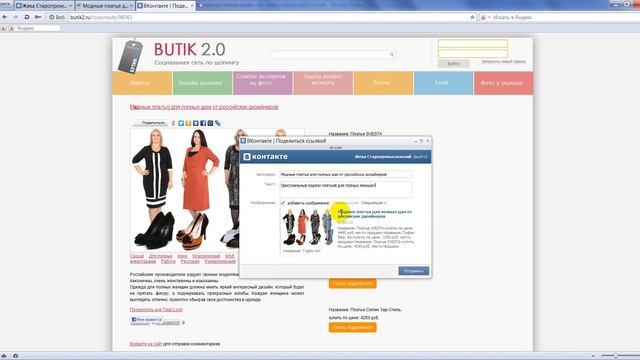Click the 'Текст' textarea in share dialog
Screen dimensions: 640x360
[x=345, y=189]
